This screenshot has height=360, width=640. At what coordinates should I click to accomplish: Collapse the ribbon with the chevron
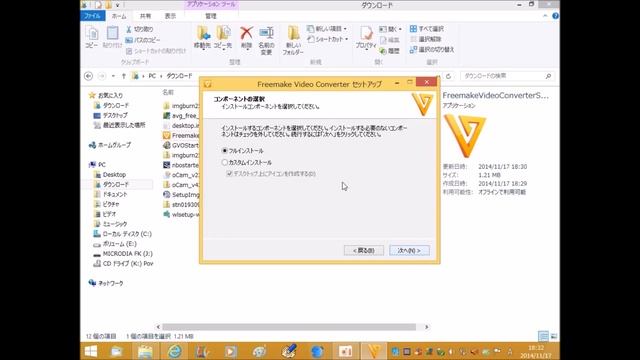tap(545, 16)
